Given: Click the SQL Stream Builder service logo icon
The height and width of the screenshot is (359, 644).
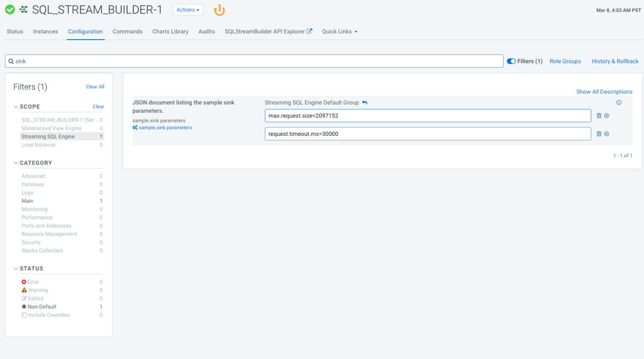Looking at the screenshot, I should coord(24,9).
